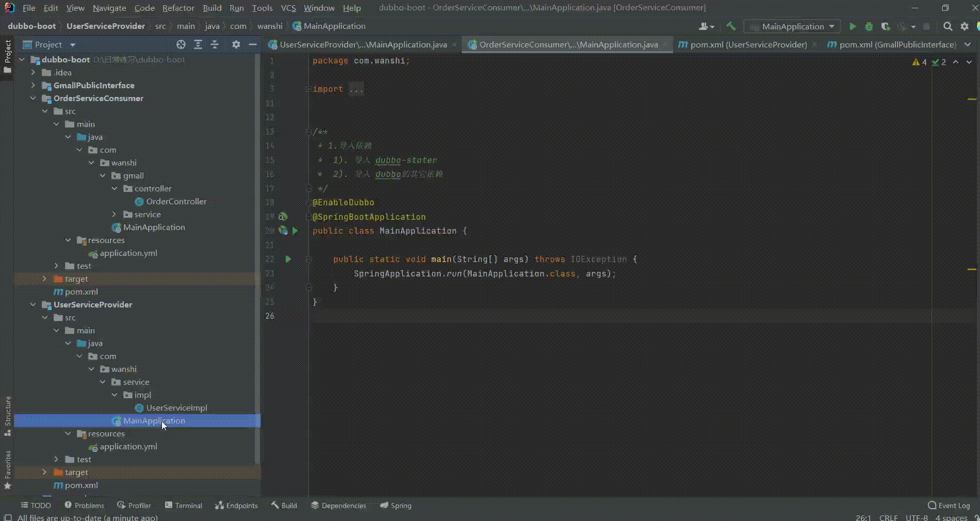Open the File menu
This screenshot has height=521, width=980.
(29, 8)
